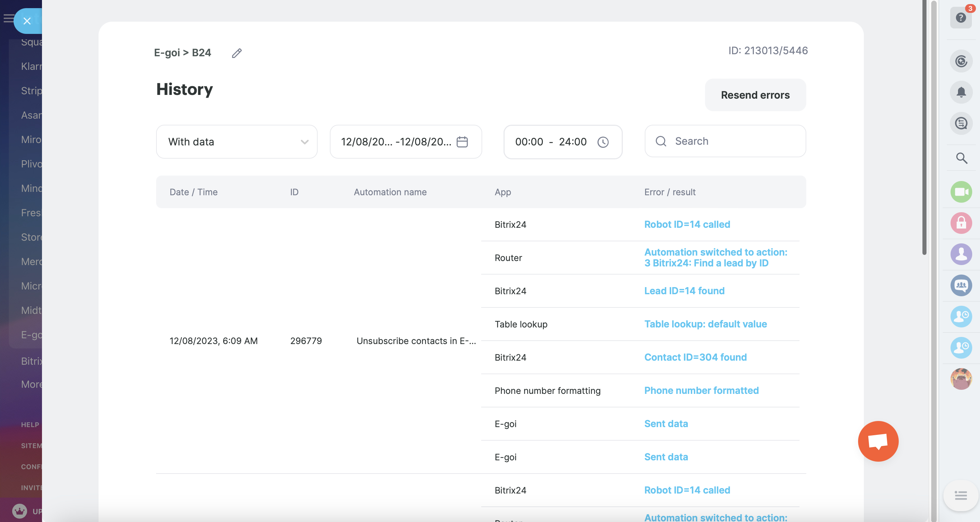Close the slider panel with the X button
The image size is (980, 522).
(x=27, y=21)
